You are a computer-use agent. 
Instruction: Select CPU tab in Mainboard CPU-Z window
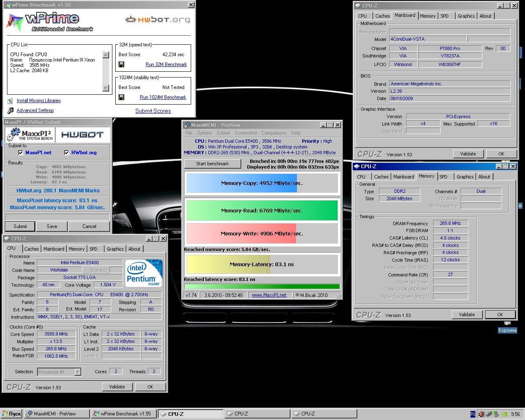(x=363, y=16)
